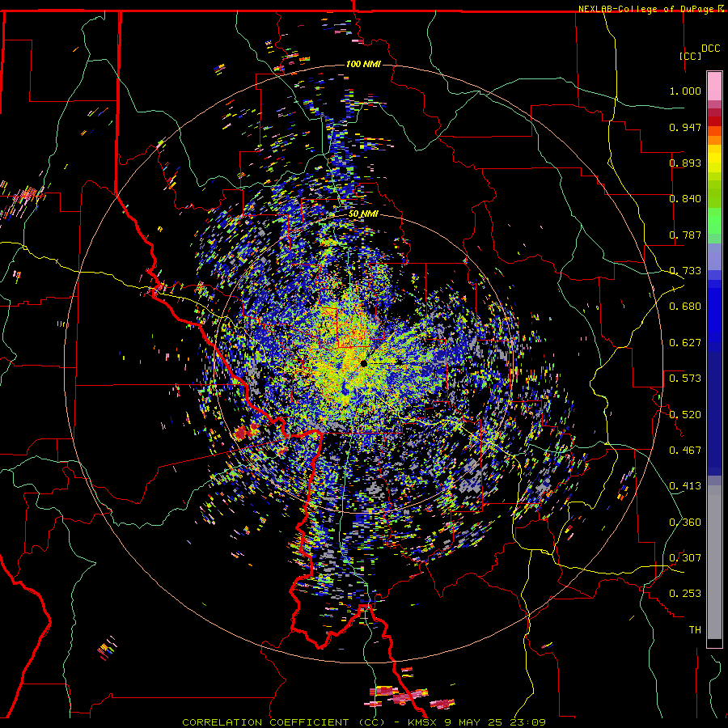Select the 0.733 color scale value
The image size is (728, 728).
685,271
